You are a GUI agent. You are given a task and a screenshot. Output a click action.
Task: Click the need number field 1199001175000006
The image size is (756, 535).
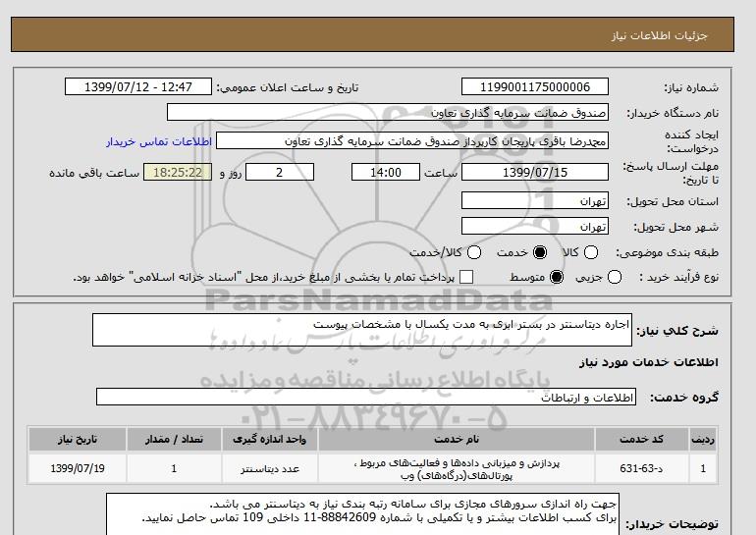click(535, 86)
